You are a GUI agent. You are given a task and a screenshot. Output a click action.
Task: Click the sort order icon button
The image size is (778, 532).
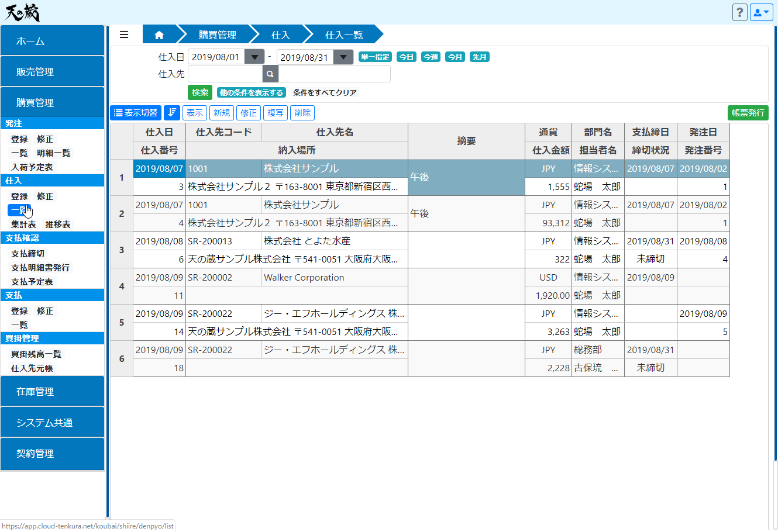pyautogui.click(x=172, y=113)
